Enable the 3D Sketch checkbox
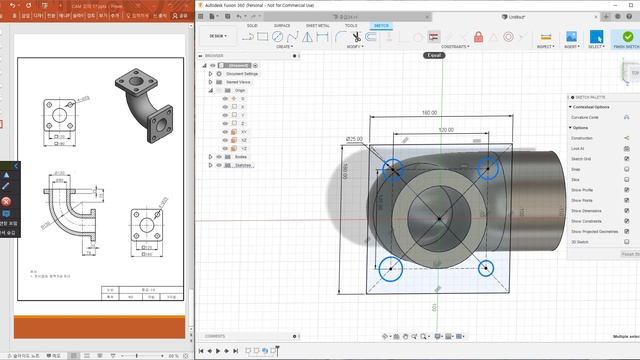This screenshot has width=640, height=360. click(x=627, y=242)
